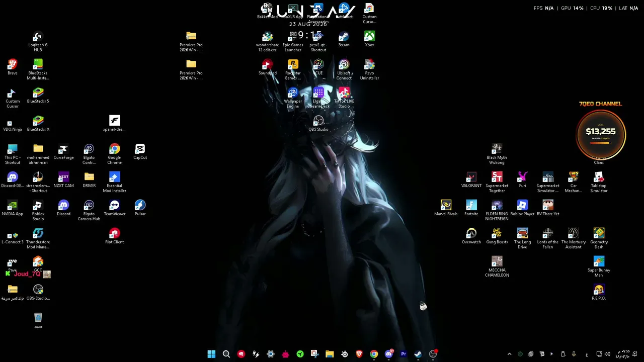Open File Explorer from the taskbar

(x=330, y=354)
